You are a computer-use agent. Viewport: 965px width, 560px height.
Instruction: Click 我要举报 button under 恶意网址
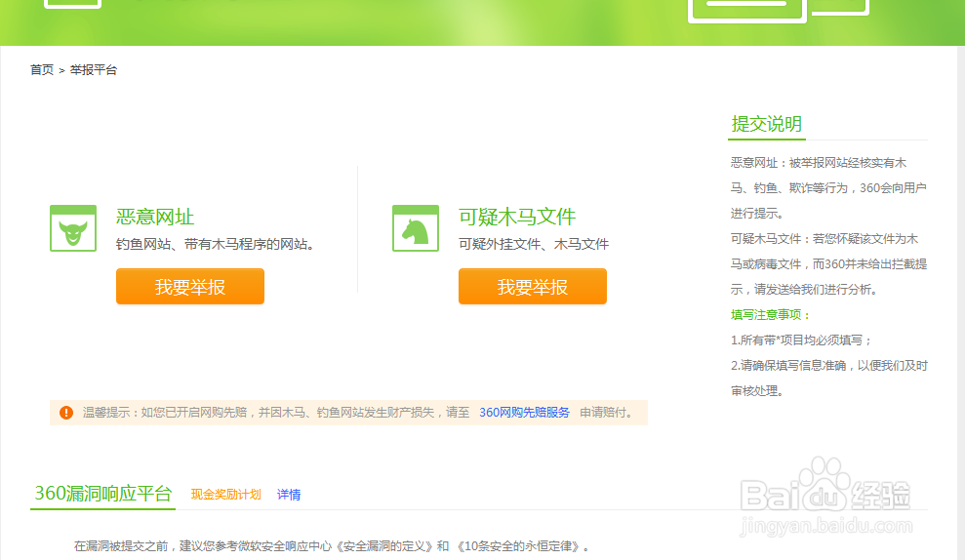coord(190,286)
